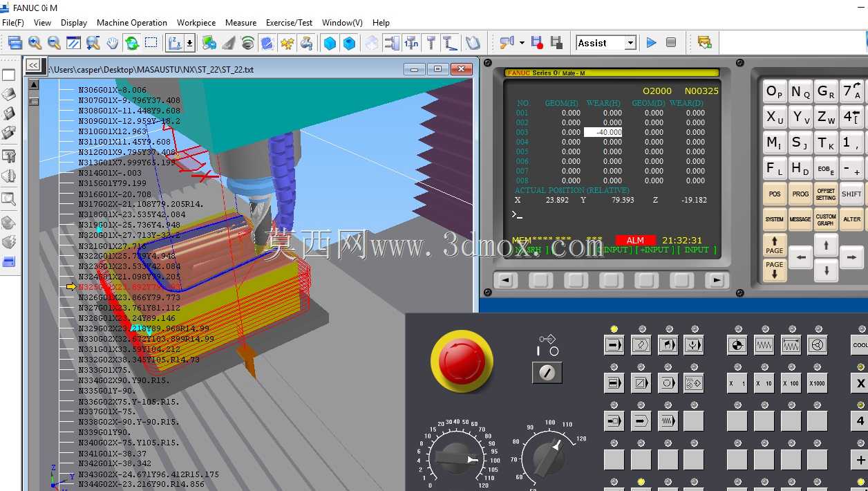The height and width of the screenshot is (491, 868).
Task: Open the Exercise/Test menu
Action: [x=289, y=23]
